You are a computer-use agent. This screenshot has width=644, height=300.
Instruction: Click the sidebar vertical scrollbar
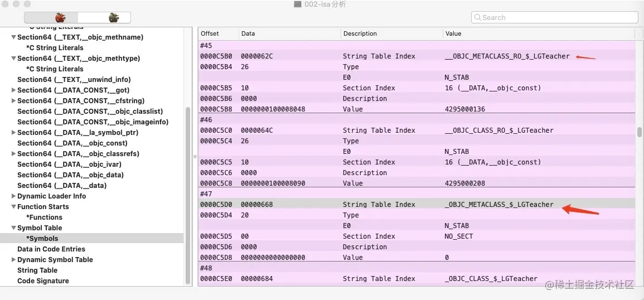(188, 195)
